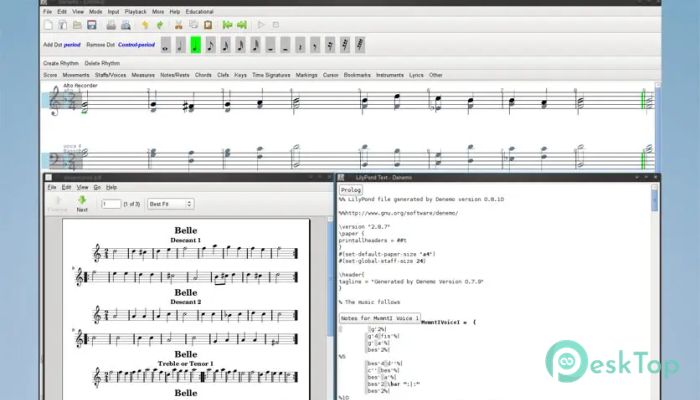700x400 pixels.
Task: Click the Print Preview icon
Action: pos(125,25)
